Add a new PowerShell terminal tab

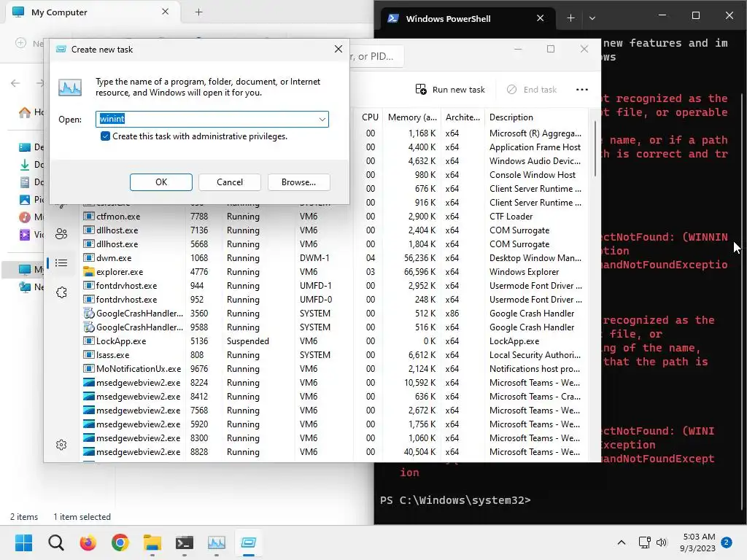[x=570, y=18]
